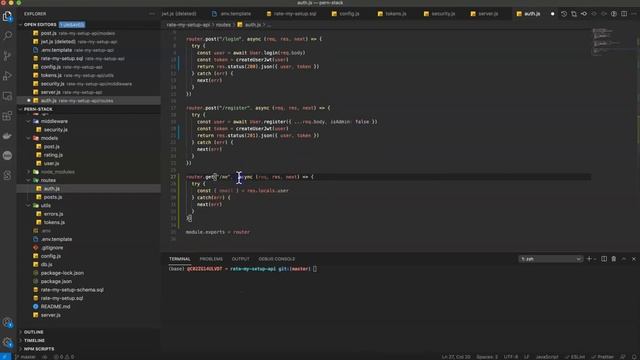Switch to the jwt.js (deleted) tab
Image resolution: width=640 pixels, height=360 pixels.
pos(179,14)
